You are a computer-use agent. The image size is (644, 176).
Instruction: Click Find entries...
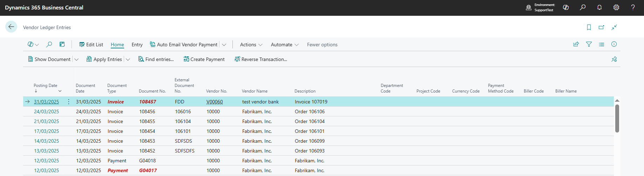(156, 59)
